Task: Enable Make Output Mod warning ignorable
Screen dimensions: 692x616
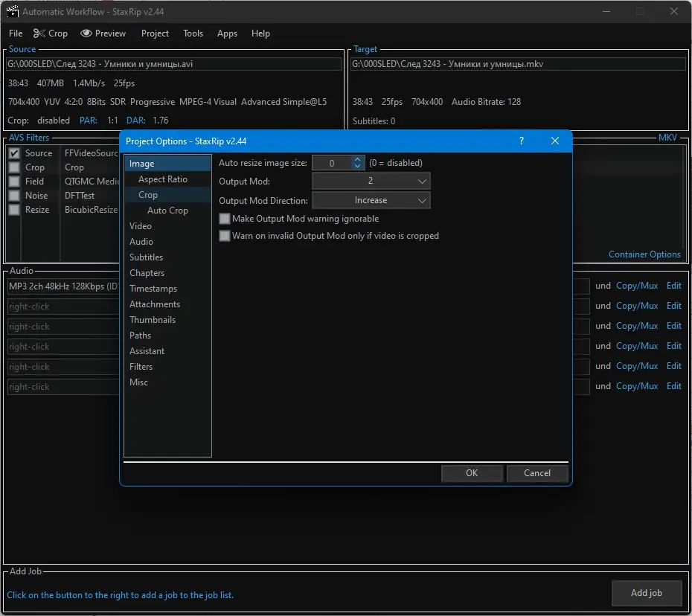Action: click(x=225, y=219)
